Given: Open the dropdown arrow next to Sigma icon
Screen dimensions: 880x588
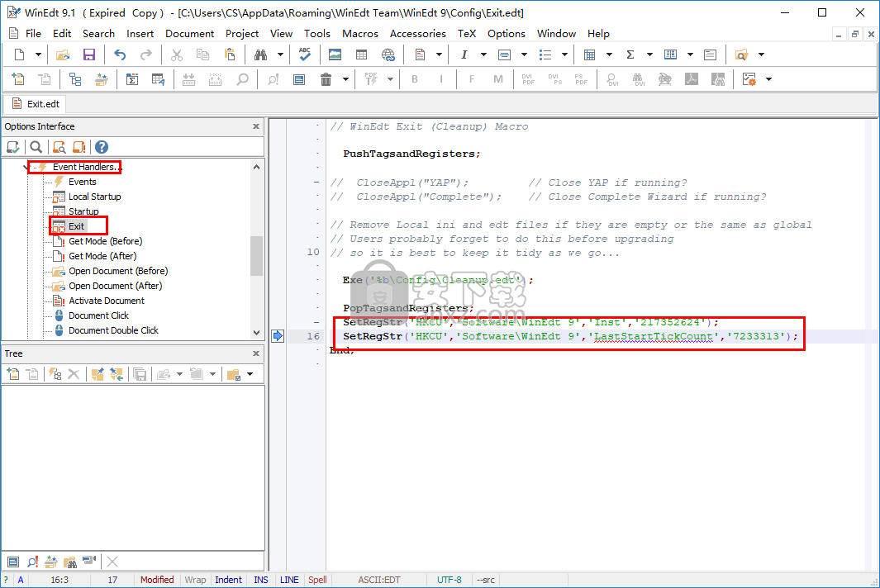Looking at the screenshot, I should [650, 55].
